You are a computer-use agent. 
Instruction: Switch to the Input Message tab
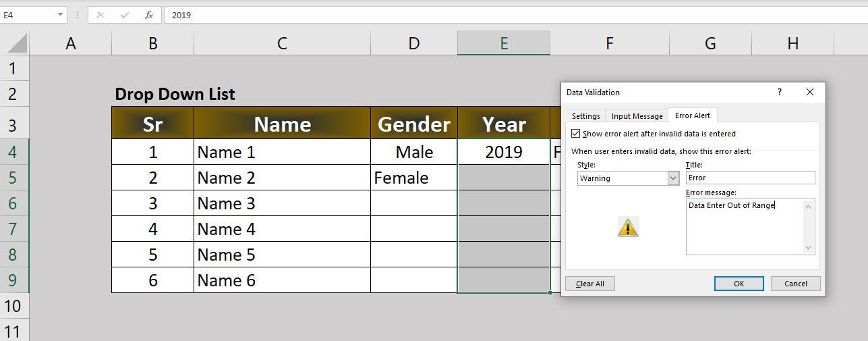click(637, 116)
